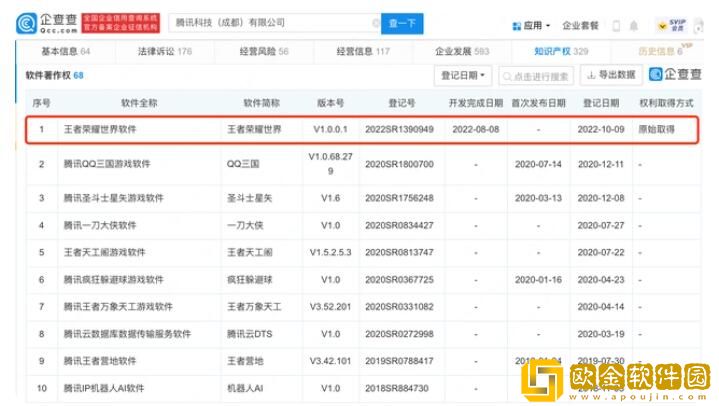
Task: Click registration number 2019SR0788417
Action: [399, 361]
